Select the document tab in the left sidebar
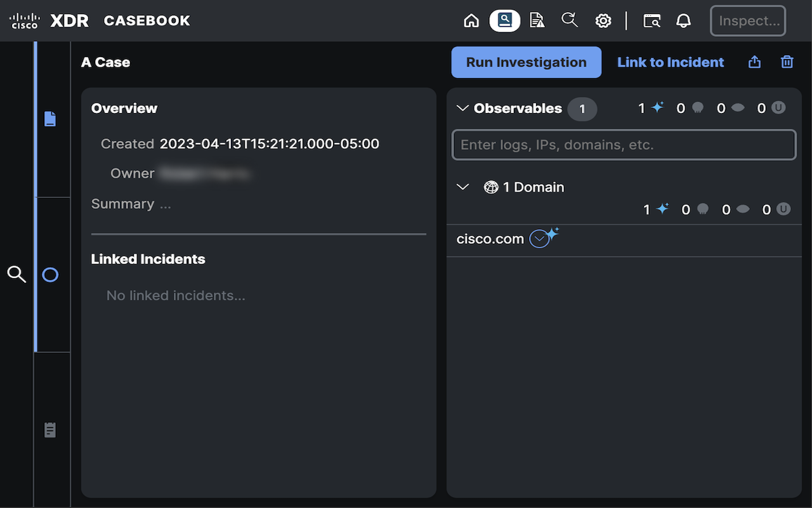This screenshot has height=508, width=812. (x=50, y=119)
